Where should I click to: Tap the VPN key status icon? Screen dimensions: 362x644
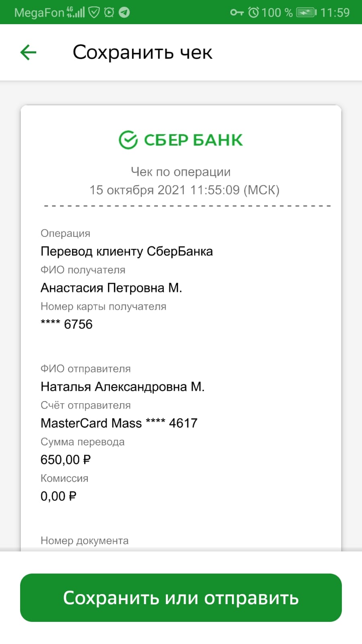tap(237, 12)
